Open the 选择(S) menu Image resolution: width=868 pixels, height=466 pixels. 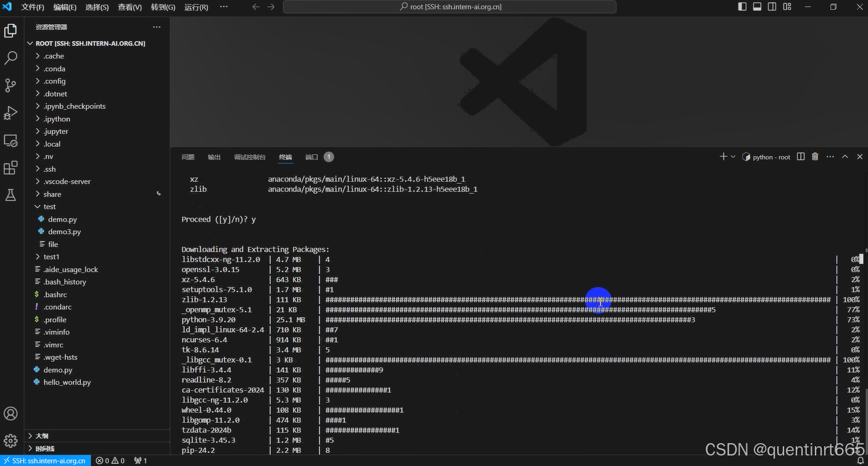click(97, 7)
